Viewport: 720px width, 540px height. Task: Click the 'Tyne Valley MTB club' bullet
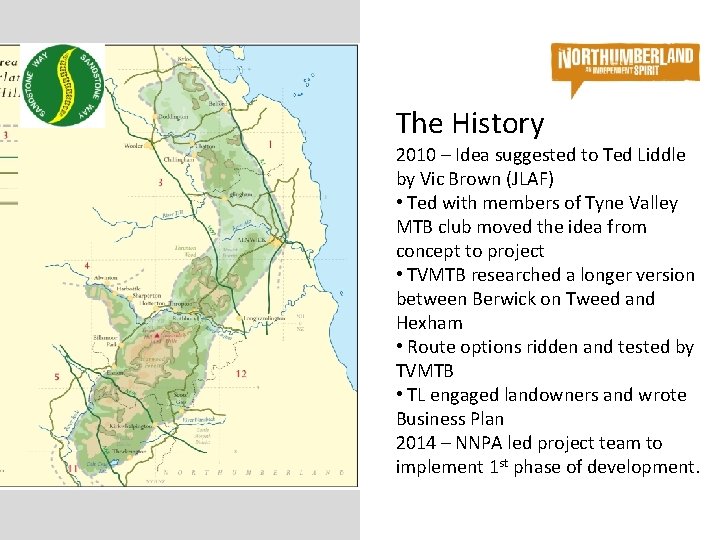pyautogui.click(x=537, y=227)
